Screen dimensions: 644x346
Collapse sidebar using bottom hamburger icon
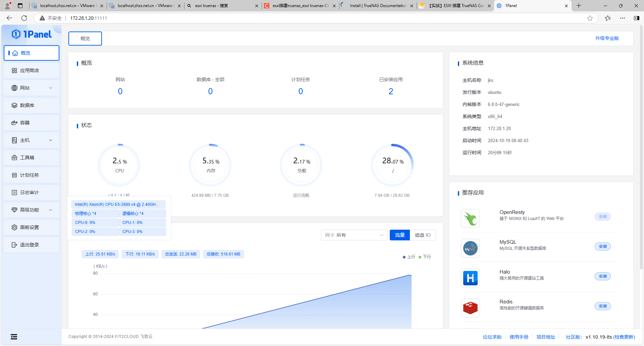14,337
